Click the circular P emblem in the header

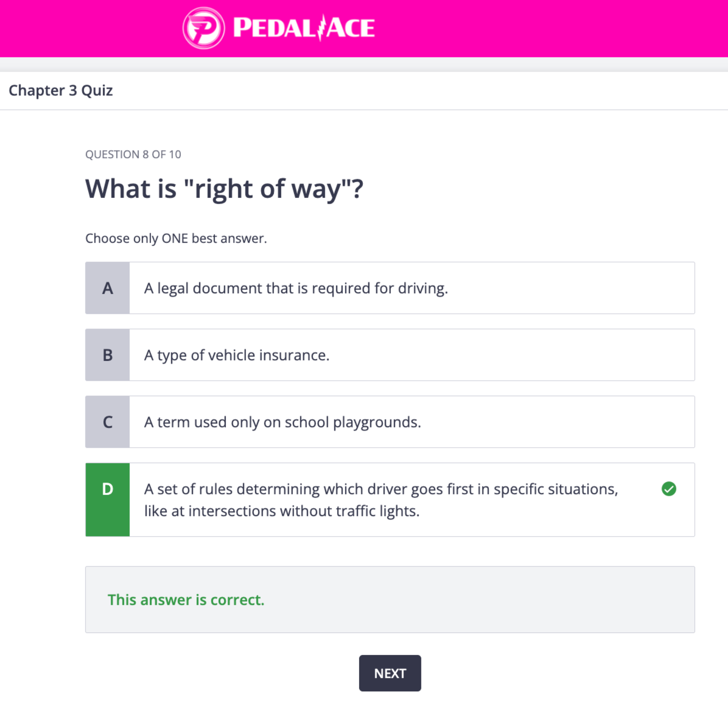(203, 28)
